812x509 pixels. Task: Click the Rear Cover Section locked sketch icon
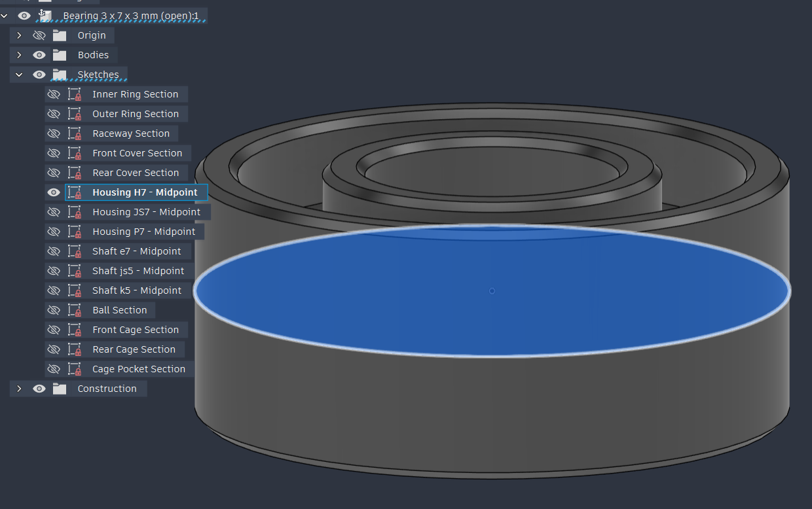[75, 173]
